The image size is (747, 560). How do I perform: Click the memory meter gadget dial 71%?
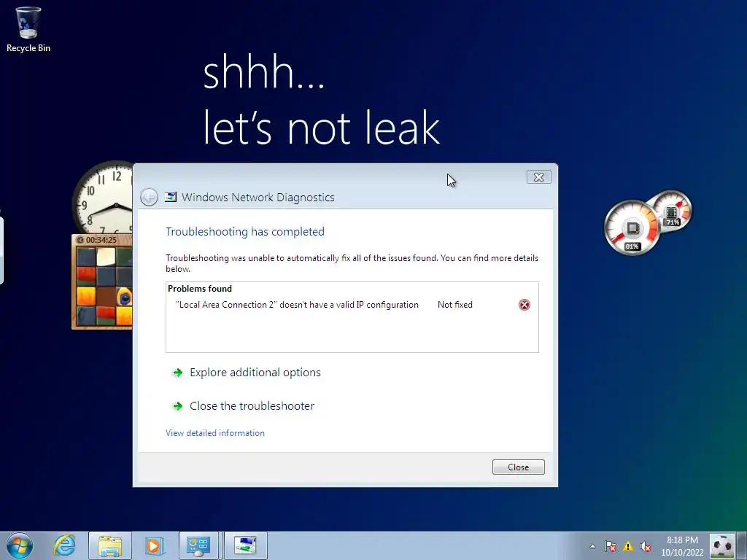672,212
